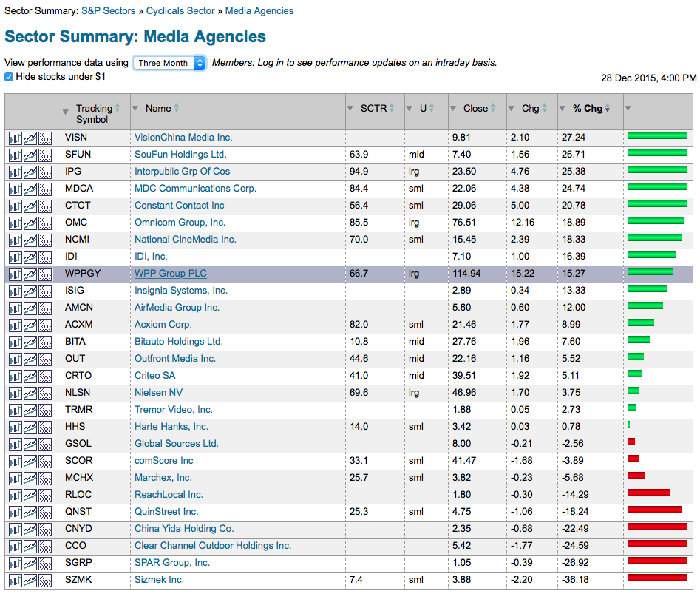
Task: Open the line chart icon for SFUN
Action: (x=30, y=155)
